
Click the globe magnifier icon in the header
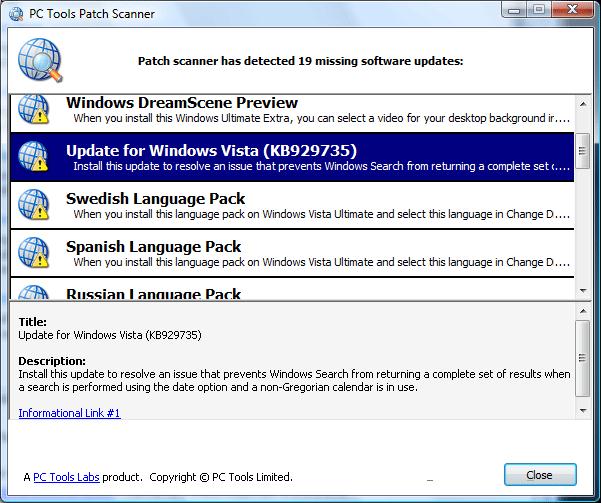(x=39, y=61)
